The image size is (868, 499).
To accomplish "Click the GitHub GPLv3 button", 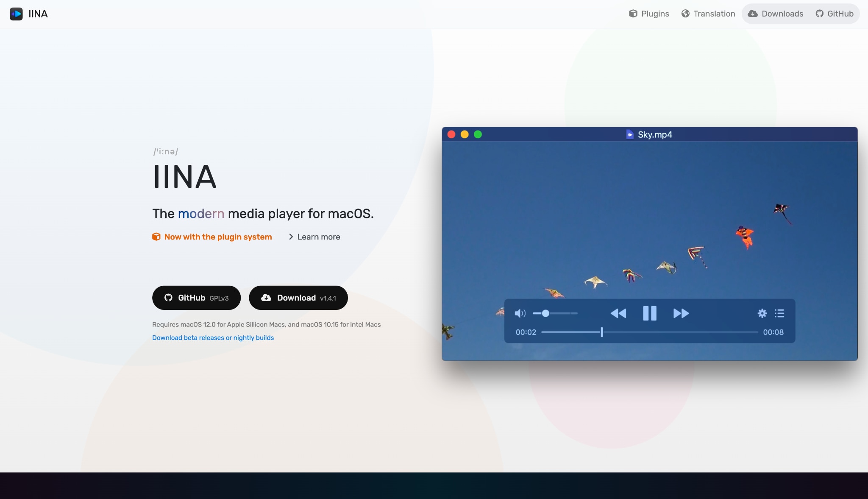I will tap(196, 298).
